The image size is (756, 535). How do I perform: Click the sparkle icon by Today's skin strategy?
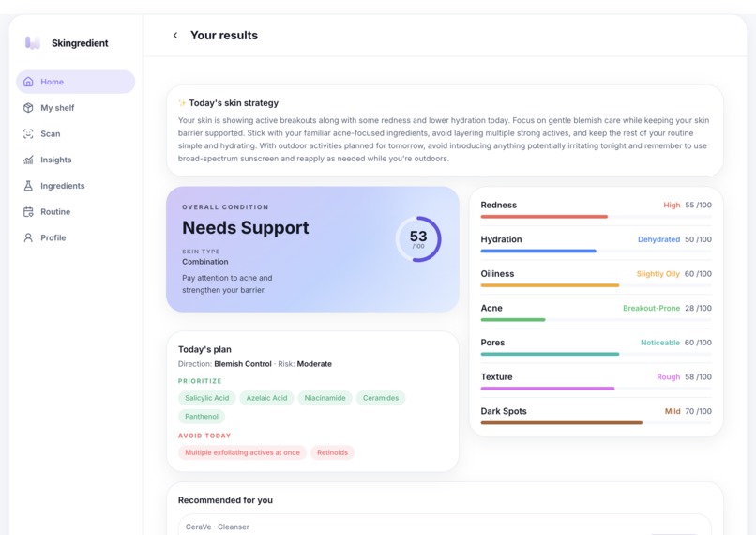coord(182,102)
